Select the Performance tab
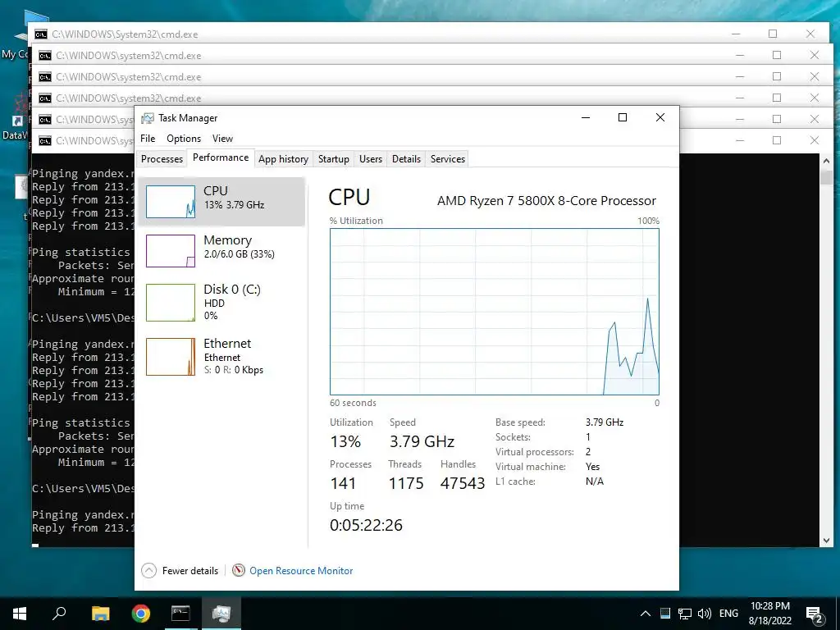Image resolution: width=840 pixels, height=630 pixels. pos(221,157)
